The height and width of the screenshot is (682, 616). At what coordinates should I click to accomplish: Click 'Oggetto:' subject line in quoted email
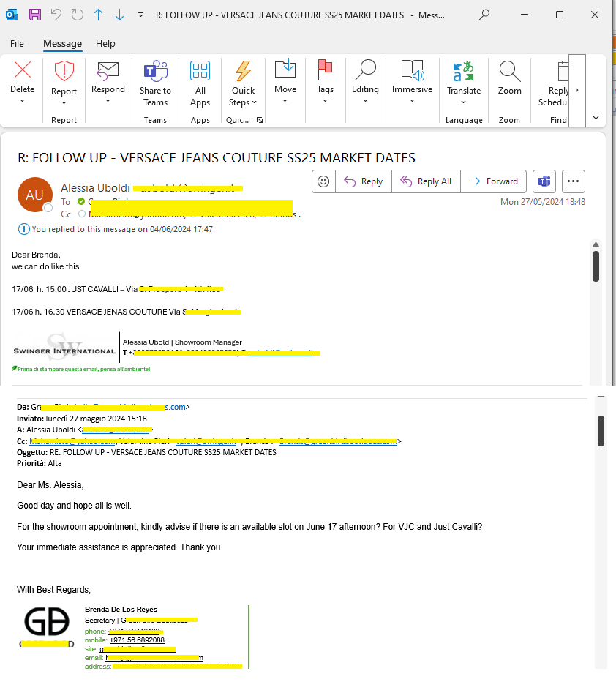tap(146, 452)
